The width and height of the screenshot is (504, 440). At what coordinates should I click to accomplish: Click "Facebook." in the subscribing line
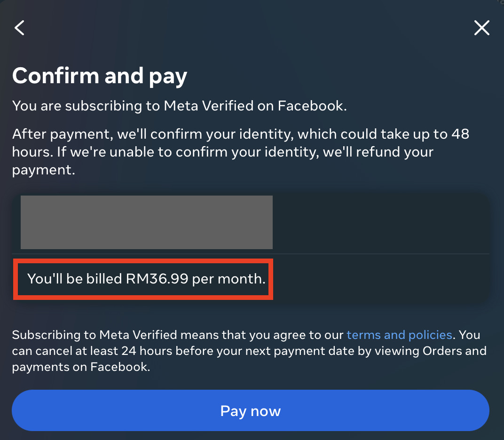(x=312, y=106)
